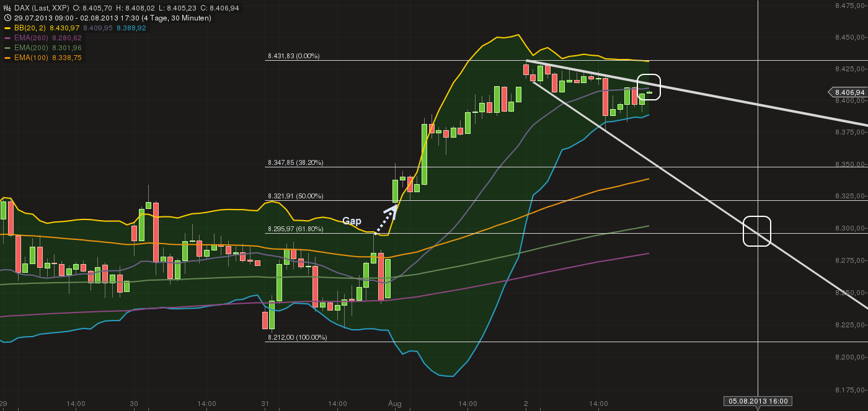
Task: Select the 8.321,91 (50.00%) Fibonacci label
Action: [294, 195]
